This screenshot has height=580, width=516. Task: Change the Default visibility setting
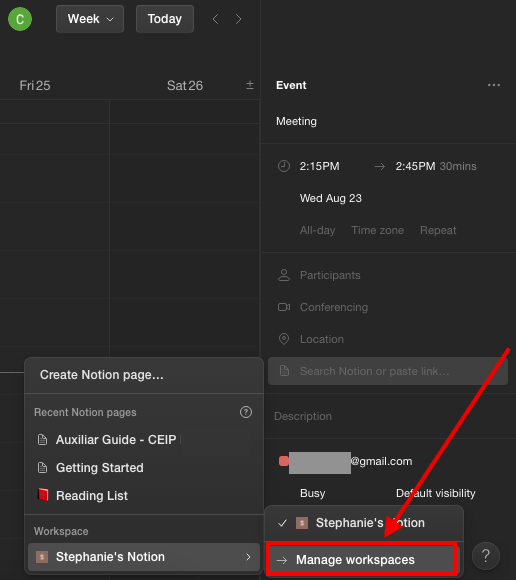(x=435, y=493)
